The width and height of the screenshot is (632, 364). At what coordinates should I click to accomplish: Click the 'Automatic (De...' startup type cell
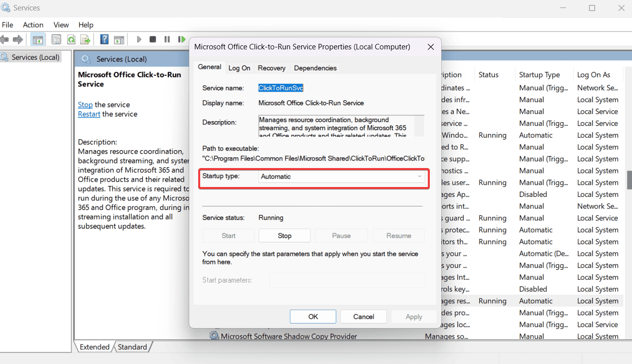543,253
